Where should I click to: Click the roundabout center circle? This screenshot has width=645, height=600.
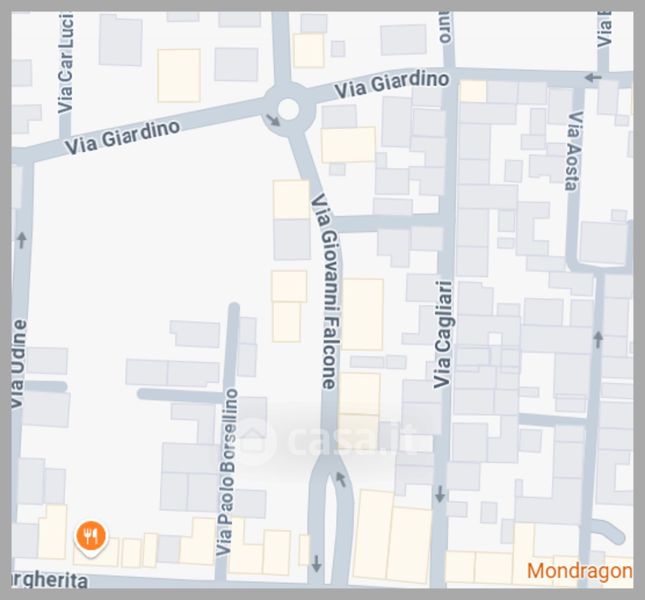(288, 109)
